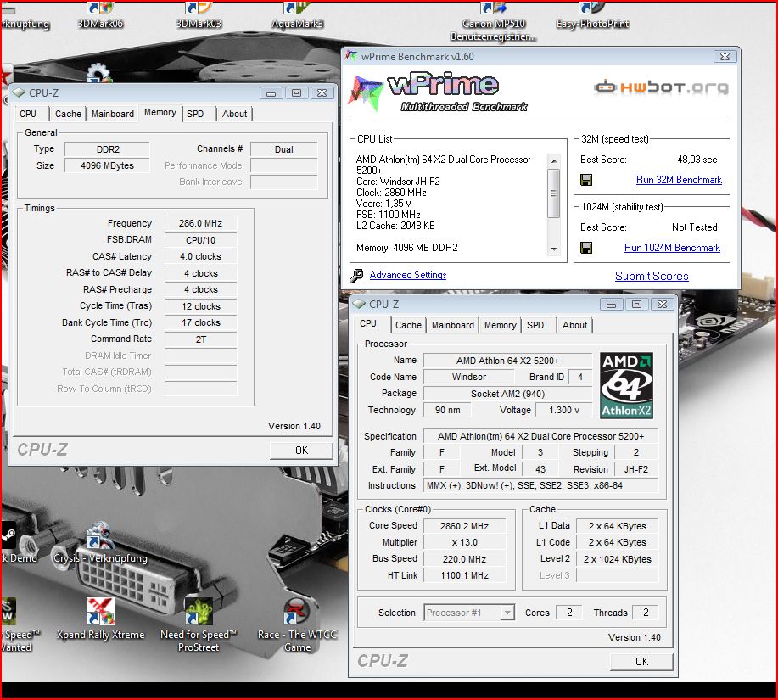
Task: Open About tab in Memory CPU-Z window
Action: pyautogui.click(x=235, y=114)
